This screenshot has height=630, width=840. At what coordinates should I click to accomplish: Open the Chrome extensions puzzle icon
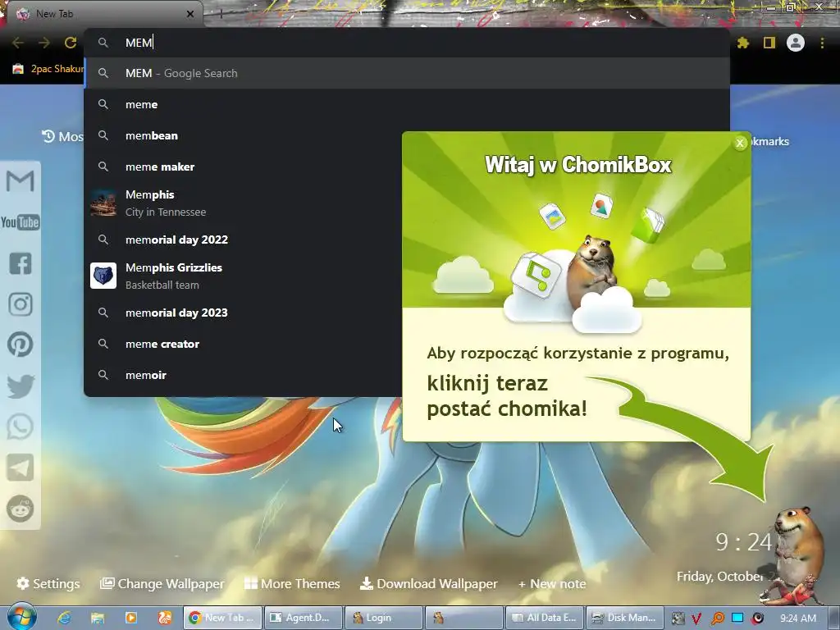(x=742, y=43)
